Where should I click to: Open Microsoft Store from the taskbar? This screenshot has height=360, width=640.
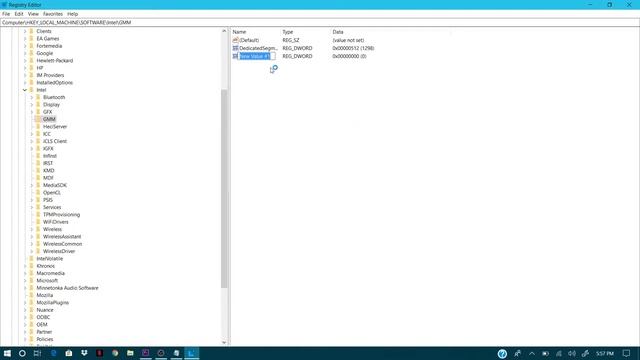click(x=69, y=353)
